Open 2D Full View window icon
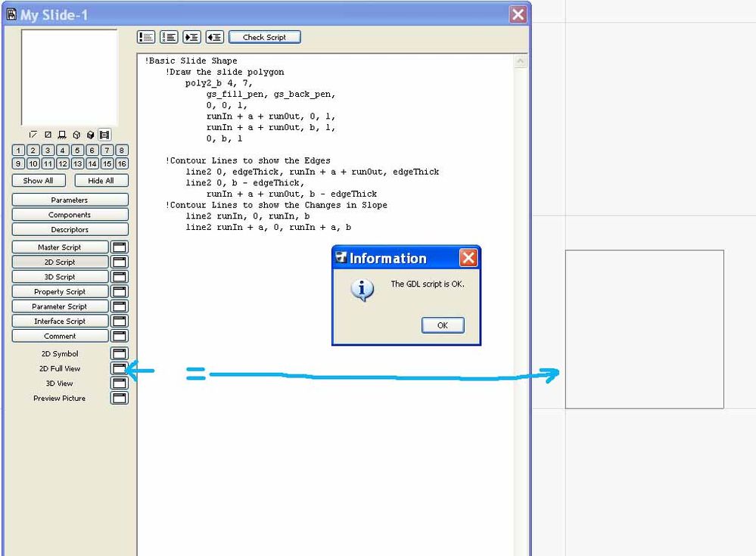 click(x=120, y=368)
